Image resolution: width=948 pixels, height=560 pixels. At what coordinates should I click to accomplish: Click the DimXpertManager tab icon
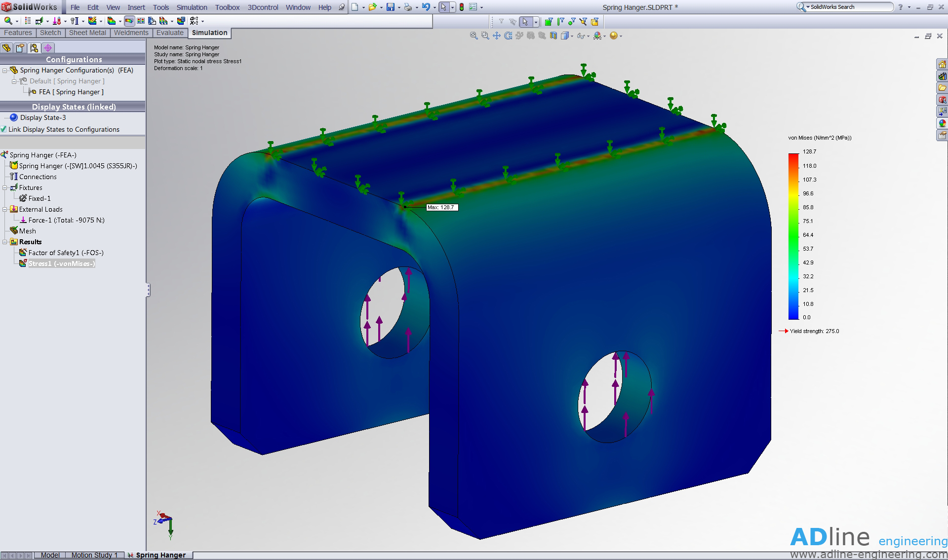pyautogui.click(x=48, y=48)
